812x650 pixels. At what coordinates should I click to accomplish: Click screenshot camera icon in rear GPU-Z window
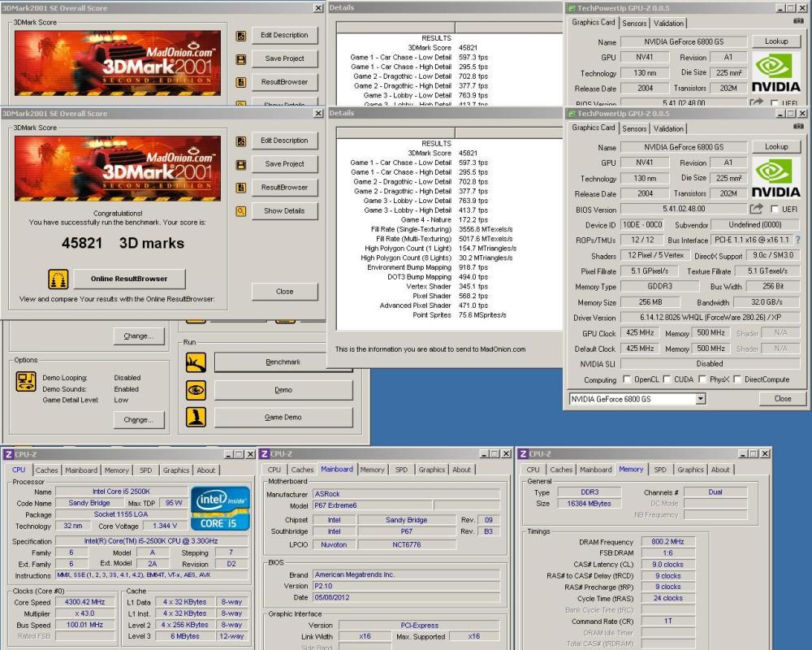click(x=798, y=21)
